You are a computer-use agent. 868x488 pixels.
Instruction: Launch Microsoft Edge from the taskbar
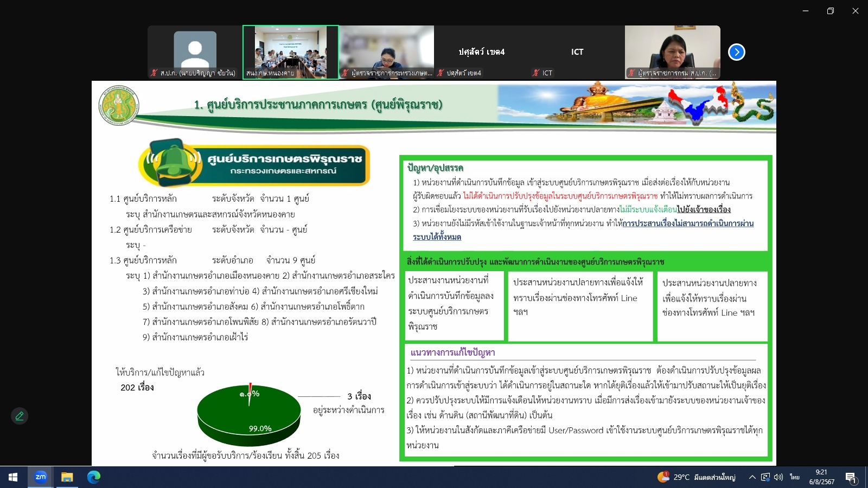tap(94, 477)
